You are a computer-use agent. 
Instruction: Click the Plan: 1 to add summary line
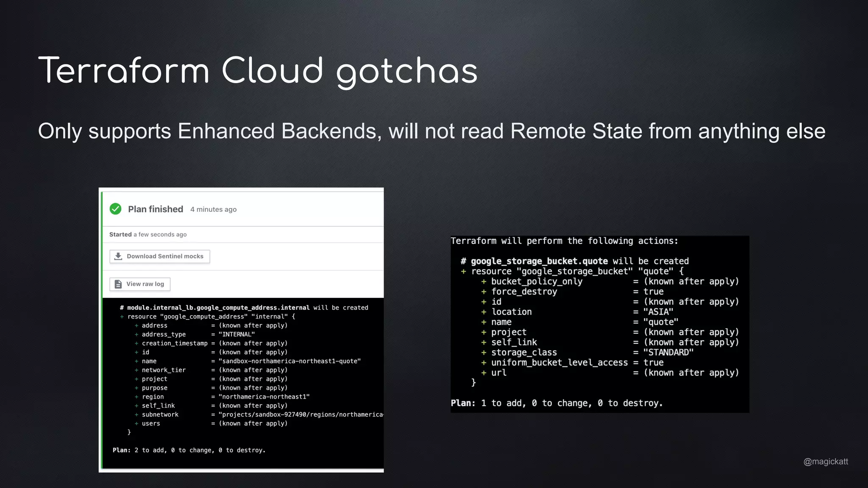(x=556, y=403)
